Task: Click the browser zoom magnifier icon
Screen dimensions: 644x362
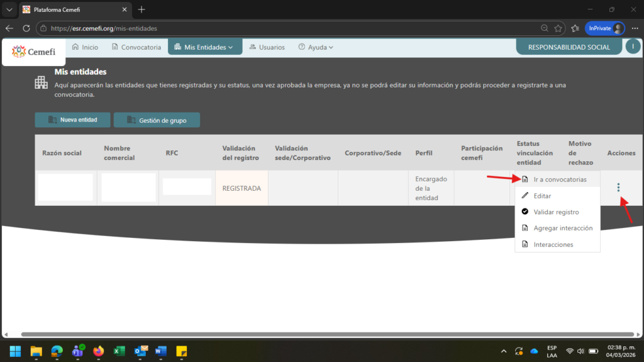Action: point(545,28)
